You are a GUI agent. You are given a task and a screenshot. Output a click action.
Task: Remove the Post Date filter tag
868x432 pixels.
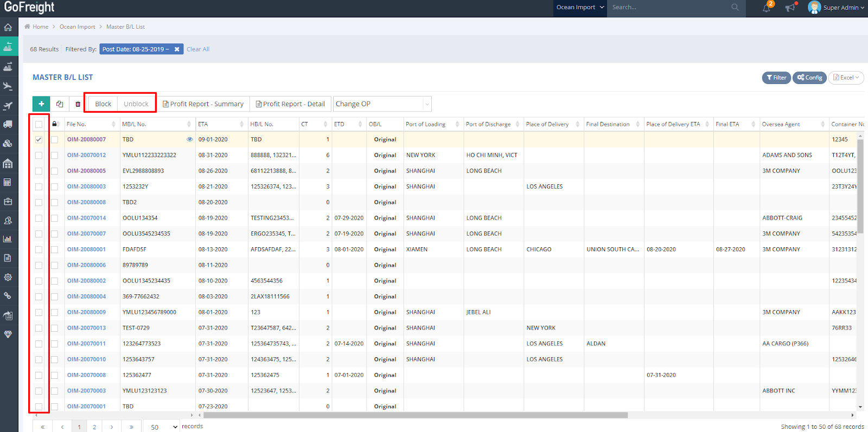coord(177,49)
